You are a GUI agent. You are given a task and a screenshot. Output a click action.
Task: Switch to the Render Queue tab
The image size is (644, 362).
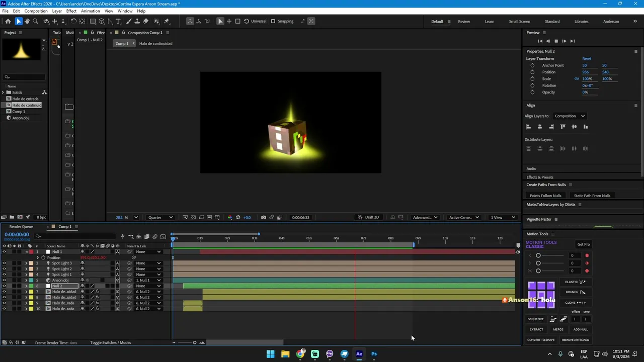coord(21,226)
